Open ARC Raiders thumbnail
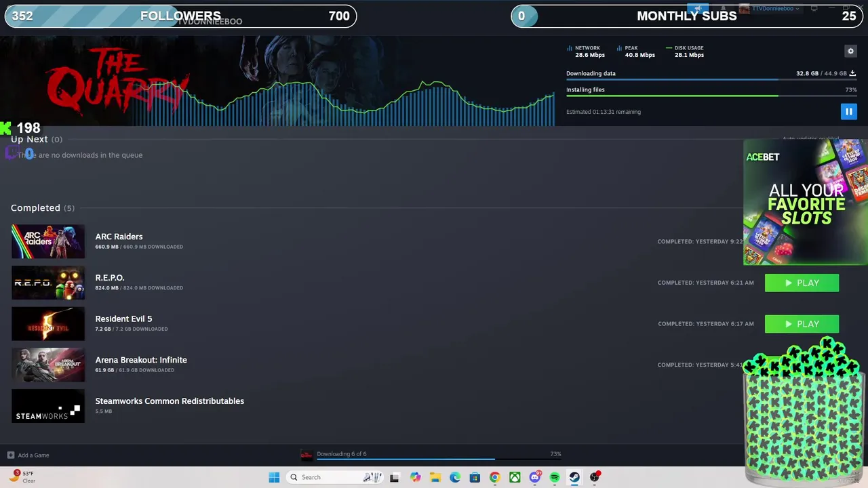868x488 pixels. (48, 241)
